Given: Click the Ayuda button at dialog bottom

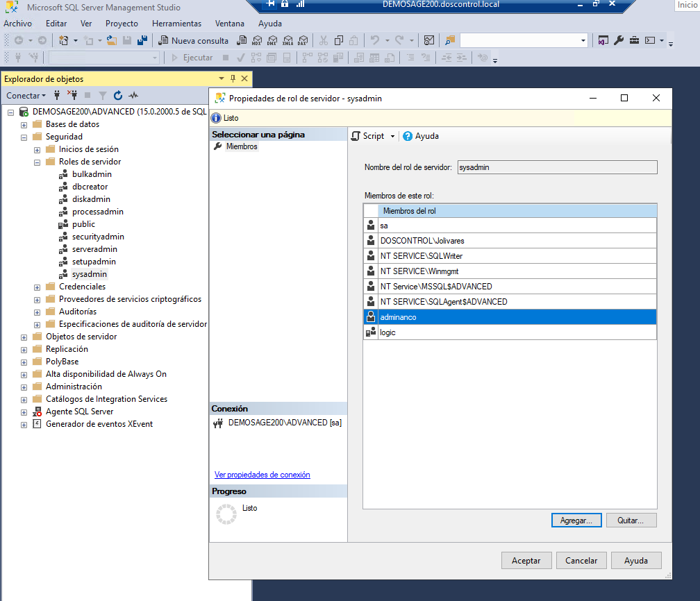Looking at the screenshot, I should 636,560.
